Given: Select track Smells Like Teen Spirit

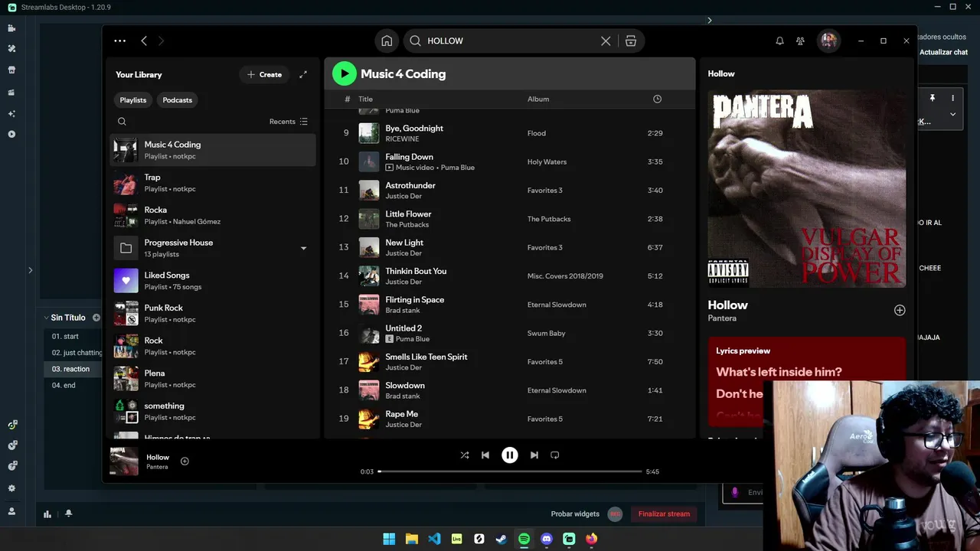Looking at the screenshot, I should point(509,362).
